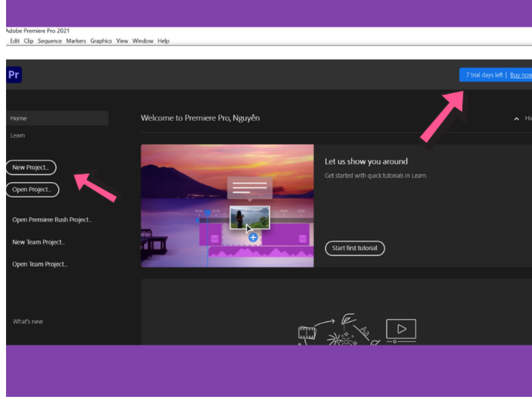Click 'Welcome to Premiere Pro, Nguyễn' heading
This screenshot has height=398, width=532.
200,118
